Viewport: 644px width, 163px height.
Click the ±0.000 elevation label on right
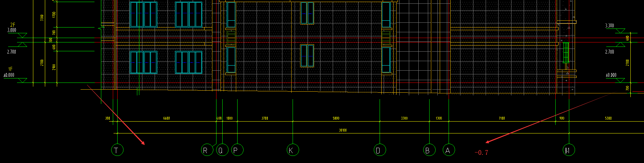(611, 75)
